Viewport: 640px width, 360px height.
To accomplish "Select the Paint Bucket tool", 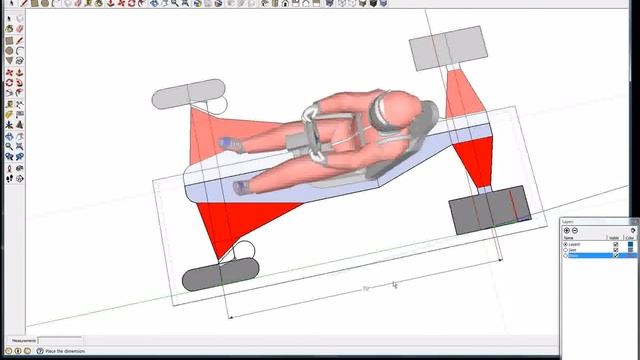I will point(9,29).
